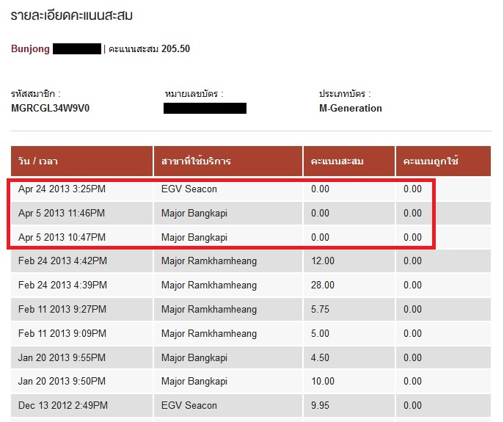
Task: Click the Apr 5 2013 11:46PM date cell
Action: (62, 213)
